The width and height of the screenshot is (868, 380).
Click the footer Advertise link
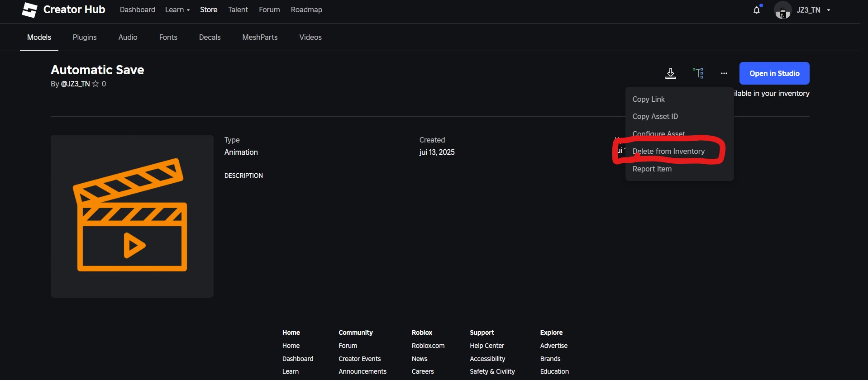(x=554, y=346)
